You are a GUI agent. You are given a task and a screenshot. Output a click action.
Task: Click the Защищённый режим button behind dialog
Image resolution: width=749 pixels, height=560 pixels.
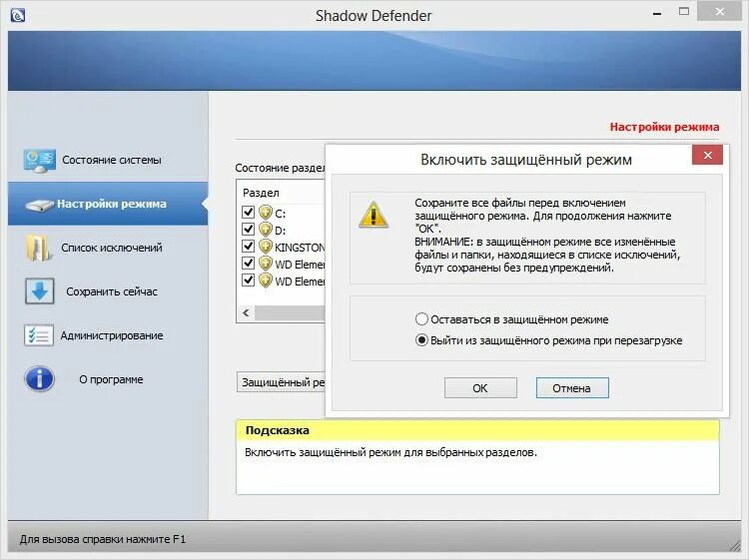(281, 382)
